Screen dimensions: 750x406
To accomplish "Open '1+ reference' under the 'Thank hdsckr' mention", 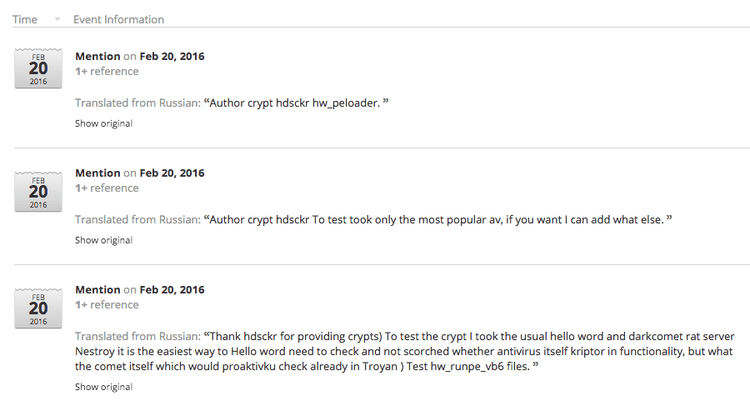I will click(107, 305).
